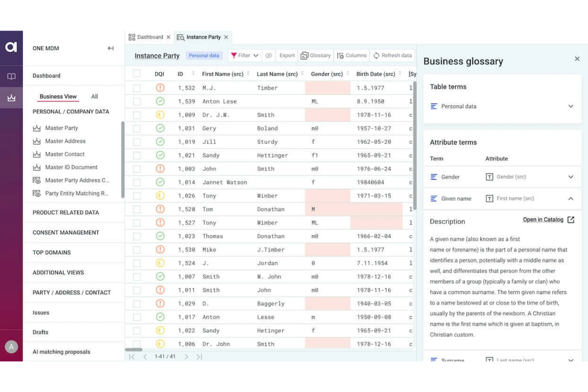This screenshot has height=392, width=588.
Task: Open AI matching proposals
Action: point(61,352)
